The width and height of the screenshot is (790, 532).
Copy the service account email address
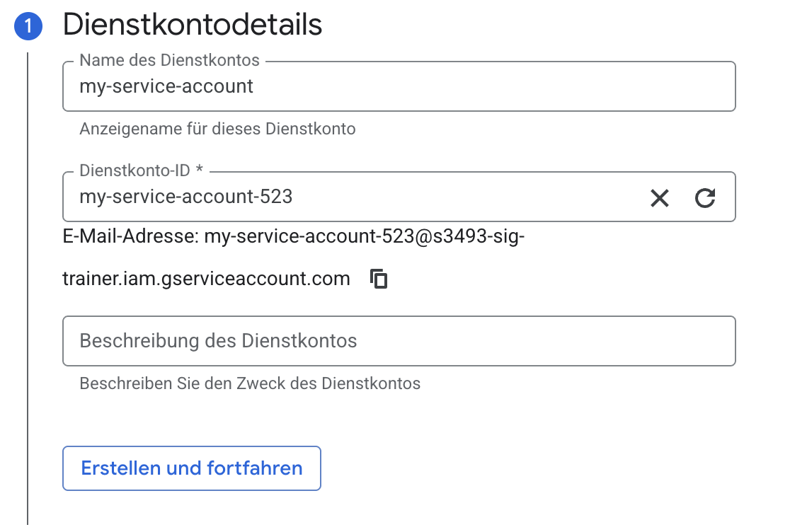click(379, 279)
